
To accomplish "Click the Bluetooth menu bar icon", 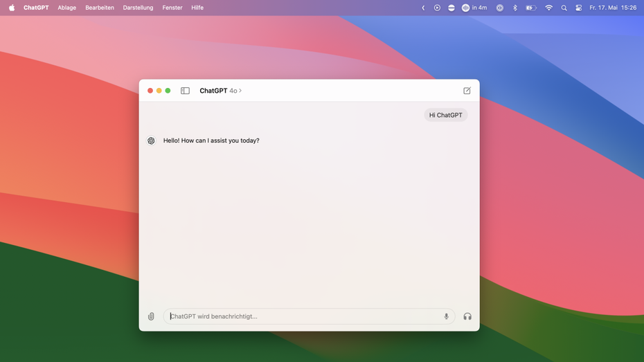I will click(515, 8).
